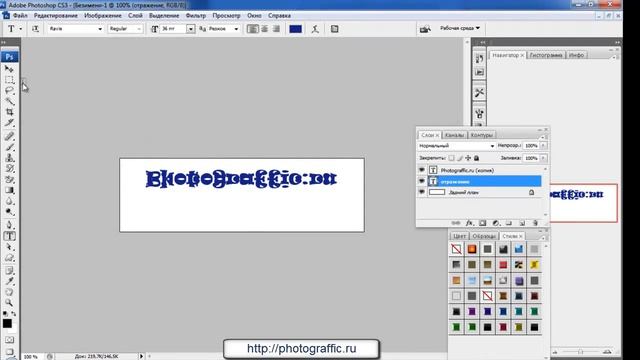Switch to the Гистограмма tab
Image resolution: width=640 pixels, height=360 pixels.
pyautogui.click(x=546, y=55)
